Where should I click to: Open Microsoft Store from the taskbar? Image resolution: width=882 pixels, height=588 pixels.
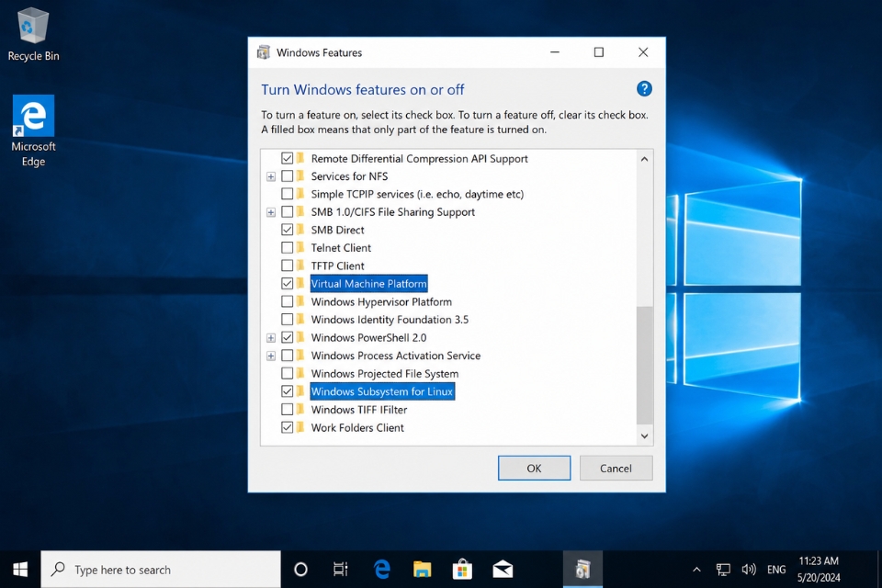(x=462, y=570)
